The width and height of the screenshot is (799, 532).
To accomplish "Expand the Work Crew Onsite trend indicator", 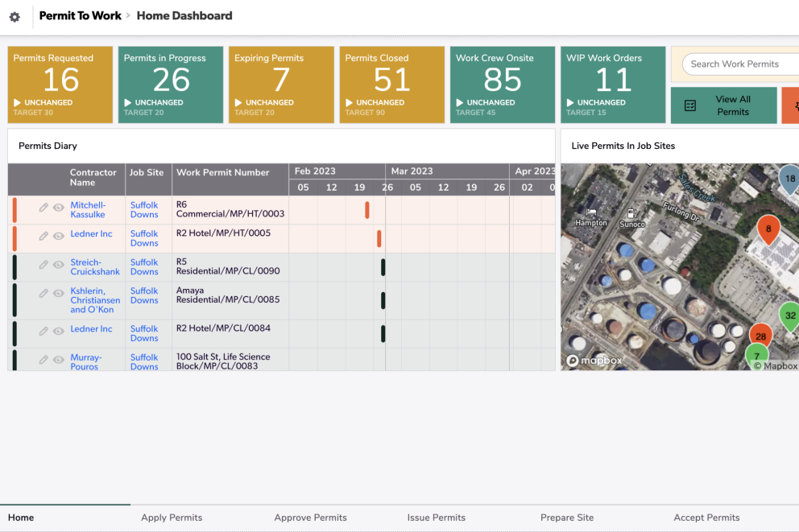I will coord(462,102).
